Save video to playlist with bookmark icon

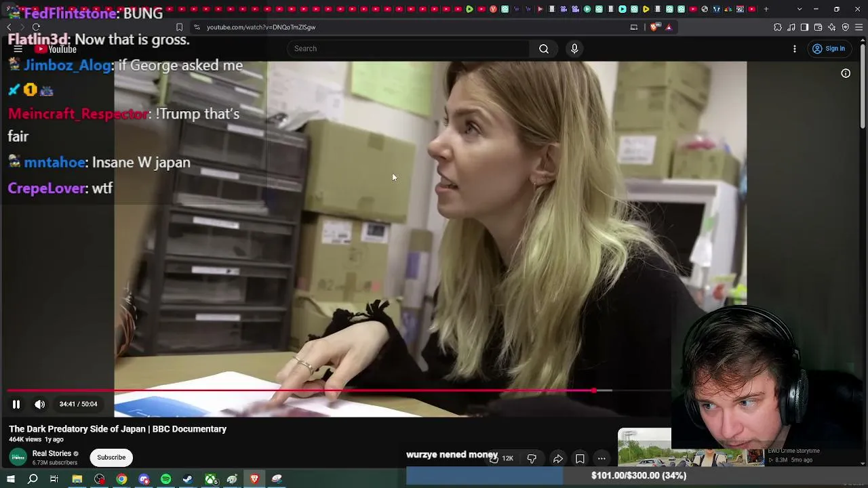580,459
